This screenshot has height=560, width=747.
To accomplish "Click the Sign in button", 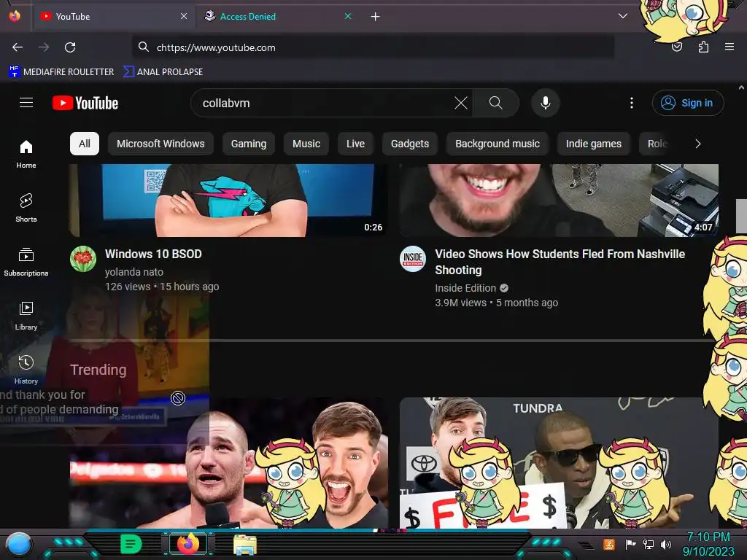I will [x=688, y=103].
